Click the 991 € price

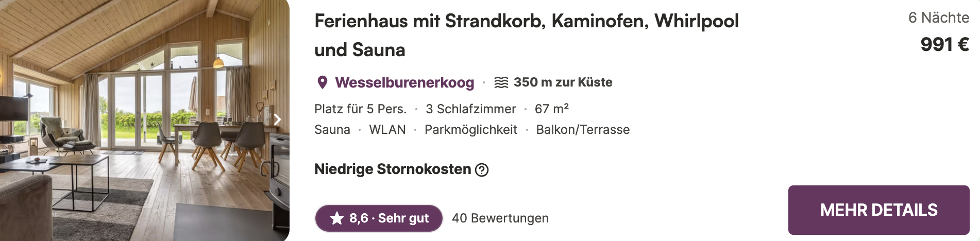click(x=944, y=44)
